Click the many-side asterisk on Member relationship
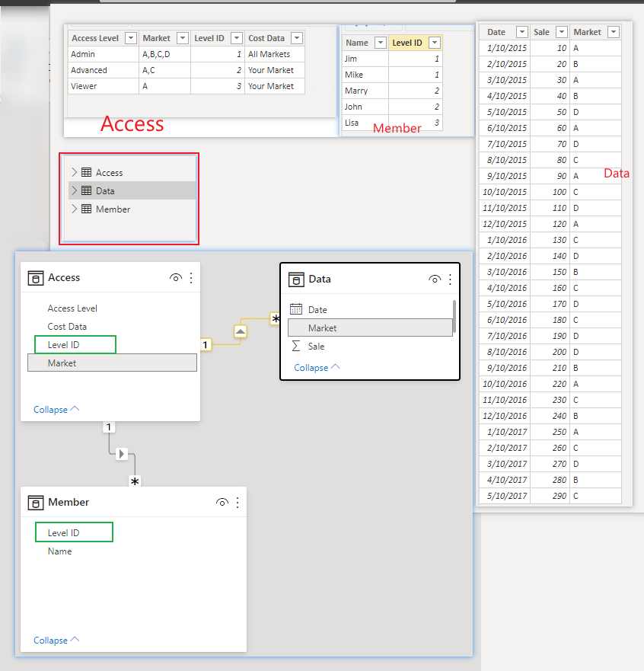The width and height of the screenshot is (644, 671). (135, 482)
